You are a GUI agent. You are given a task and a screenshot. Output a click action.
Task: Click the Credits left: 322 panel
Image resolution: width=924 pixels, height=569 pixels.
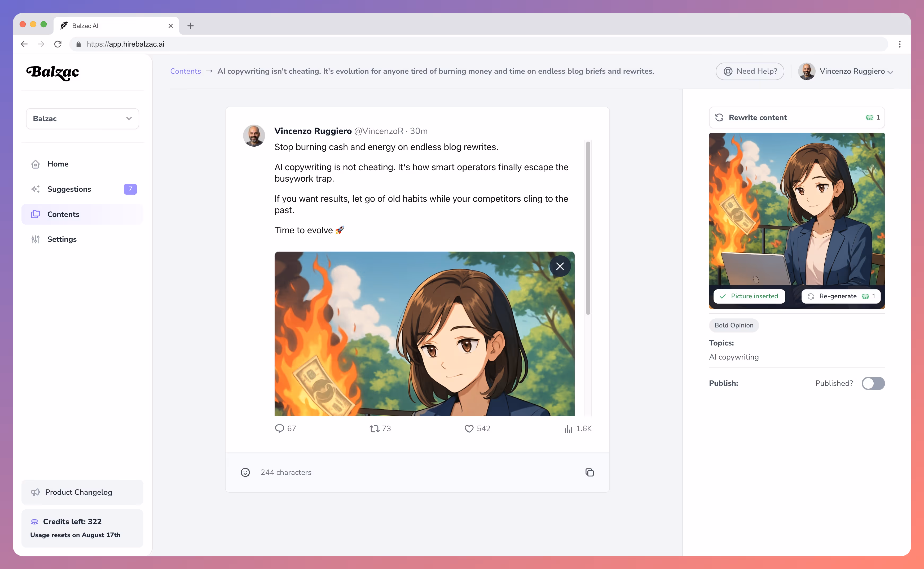(x=82, y=528)
